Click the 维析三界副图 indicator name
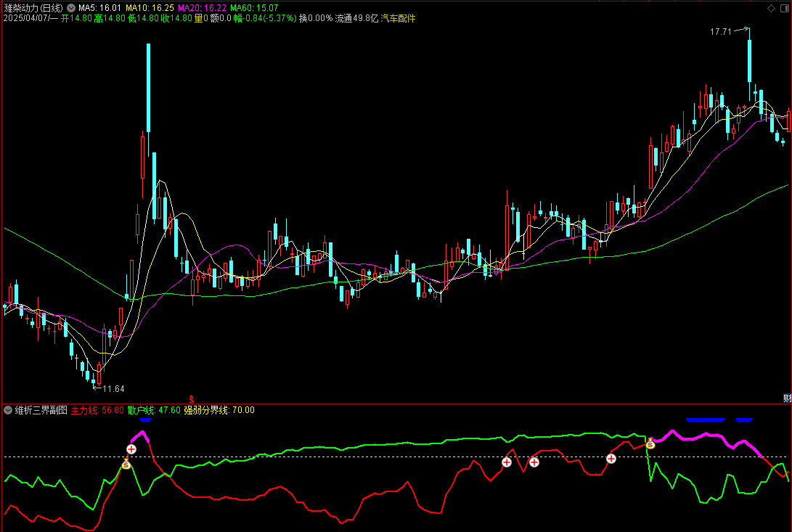This screenshot has height=532, width=792. 41,410
